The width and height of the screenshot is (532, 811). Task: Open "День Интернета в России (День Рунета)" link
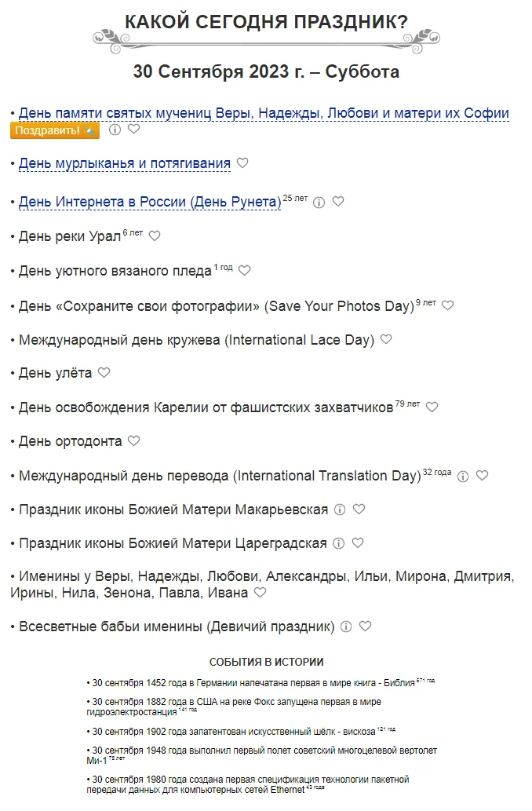pyautogui.click(x=150, y=202)
